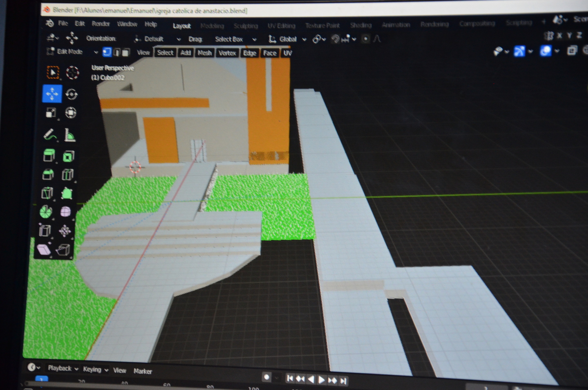The image size is (588, 390).
Task: Switch to edge select mode
Action: point(117,52)
